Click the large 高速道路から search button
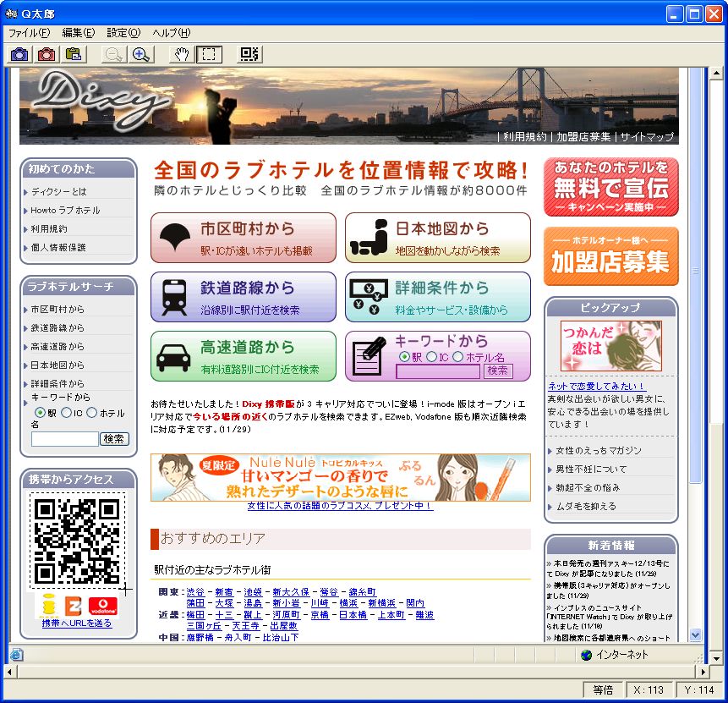728x703 pixels. click(x=244, y=356)
